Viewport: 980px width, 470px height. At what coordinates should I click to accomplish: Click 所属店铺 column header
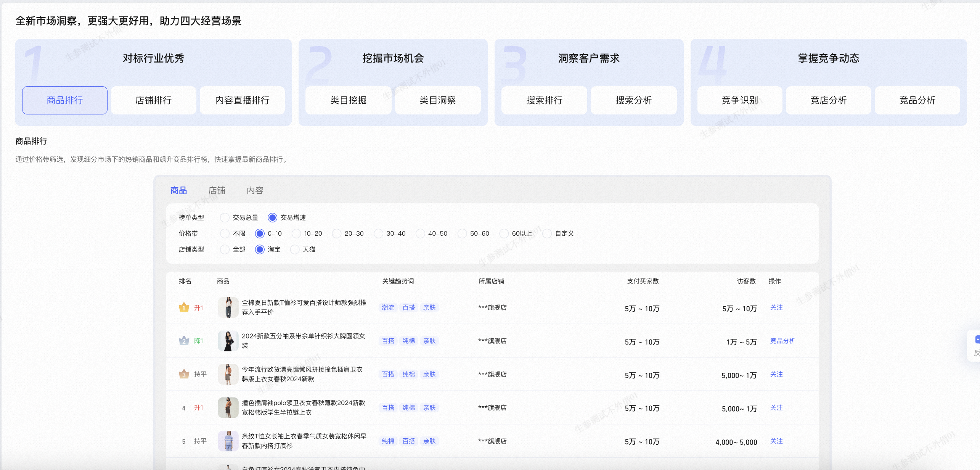click(x=491, y=281)
